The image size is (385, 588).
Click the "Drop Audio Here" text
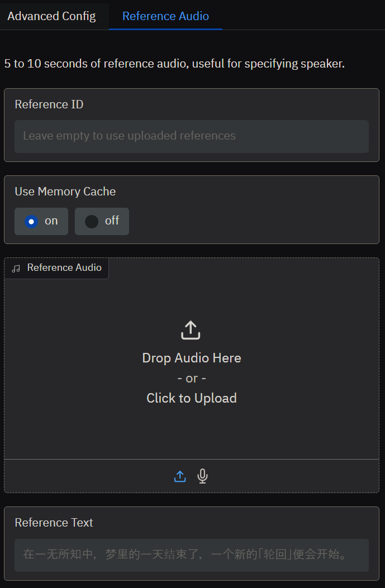pyautogui.click(x=192, y=358)
